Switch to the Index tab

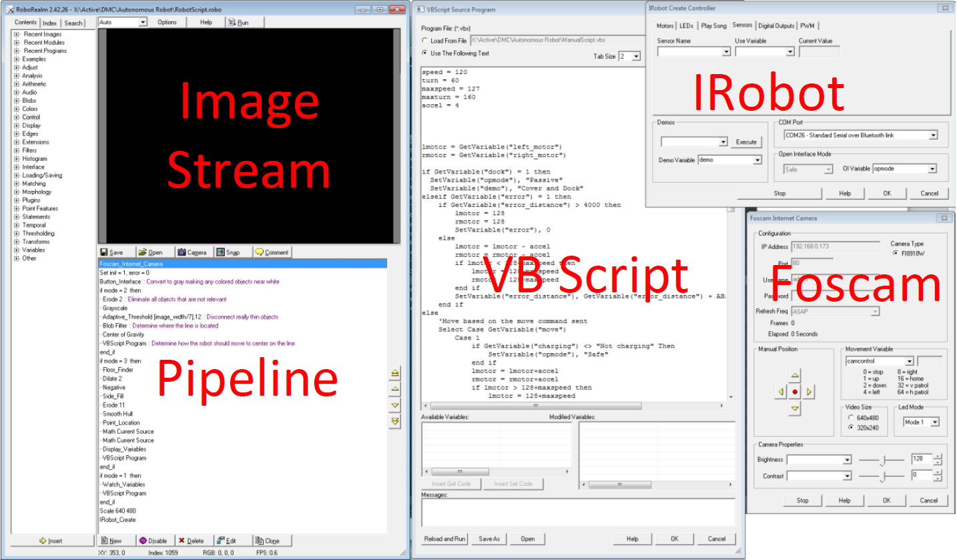pos(50,23)
